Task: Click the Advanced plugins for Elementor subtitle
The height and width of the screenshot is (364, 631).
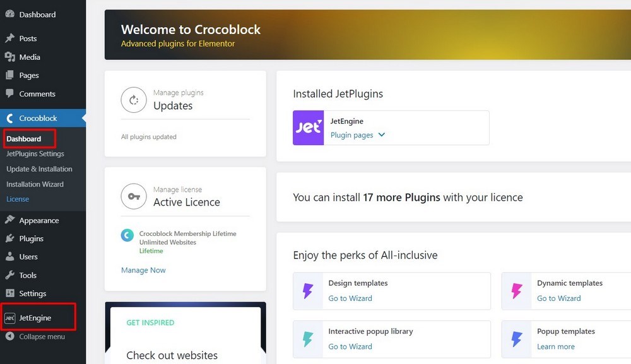Action: point(178,44)
